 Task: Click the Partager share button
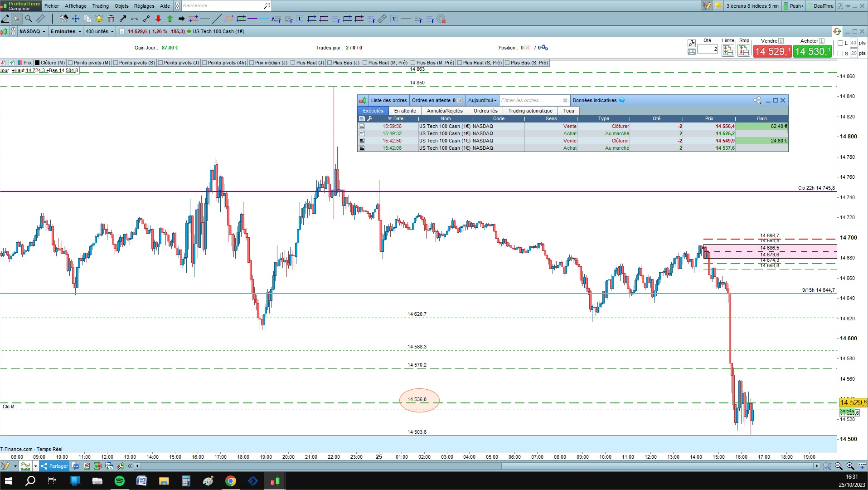pyautogui.click(x=54, y=466)
